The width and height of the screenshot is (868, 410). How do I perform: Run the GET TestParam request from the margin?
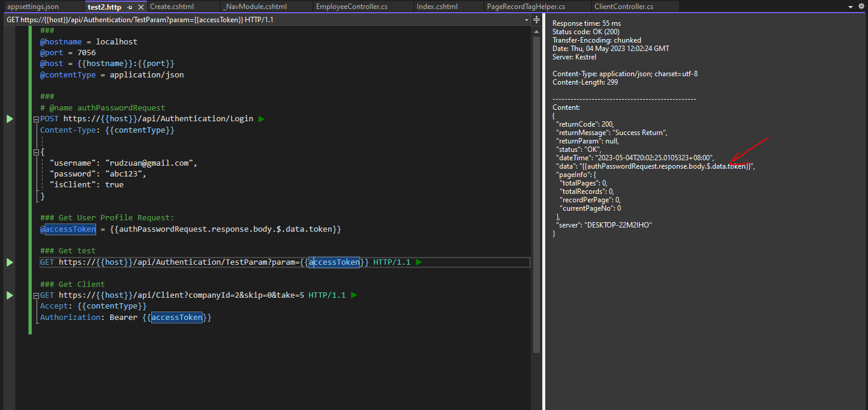click(10, 262)
